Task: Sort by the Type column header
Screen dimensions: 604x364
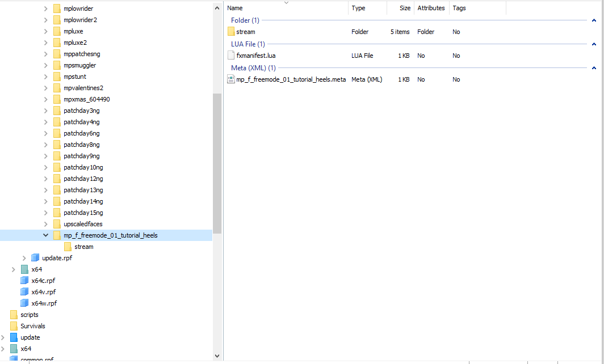Action: point(368,8)
